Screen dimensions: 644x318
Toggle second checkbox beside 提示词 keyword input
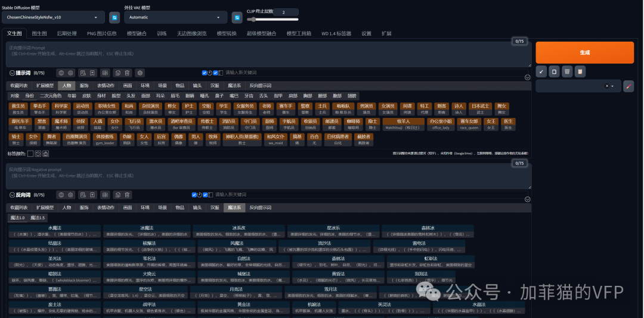(x=215, y=73)
